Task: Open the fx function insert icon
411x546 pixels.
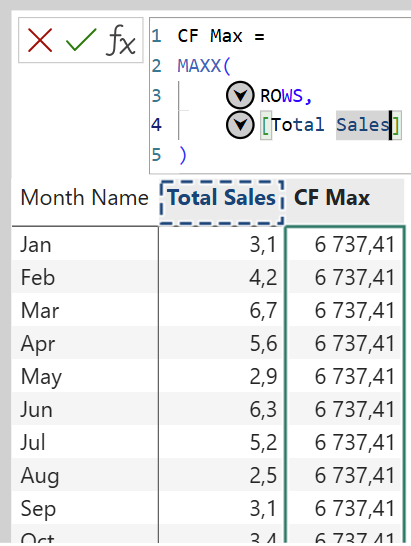Action: click(121, 40)
